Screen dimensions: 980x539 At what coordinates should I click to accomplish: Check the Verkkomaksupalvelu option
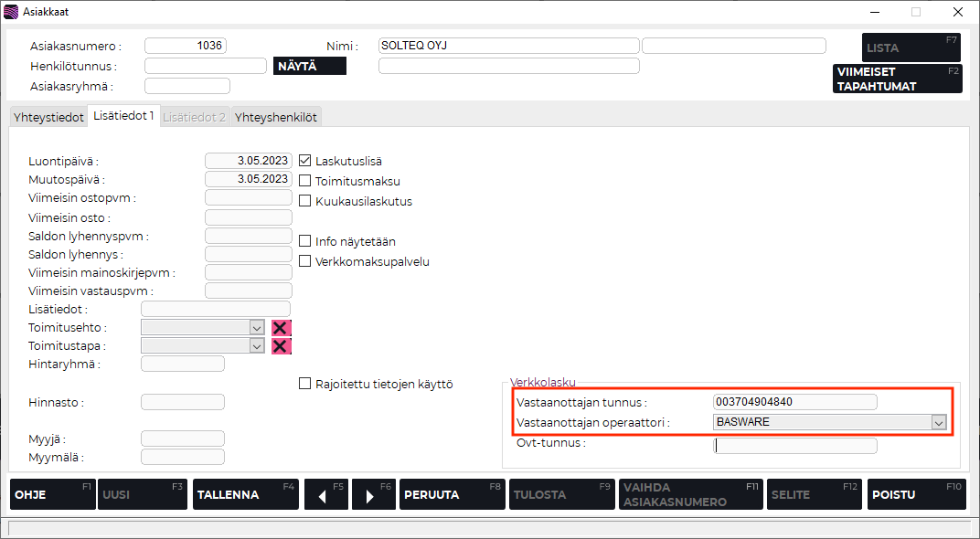click(305, 261)
